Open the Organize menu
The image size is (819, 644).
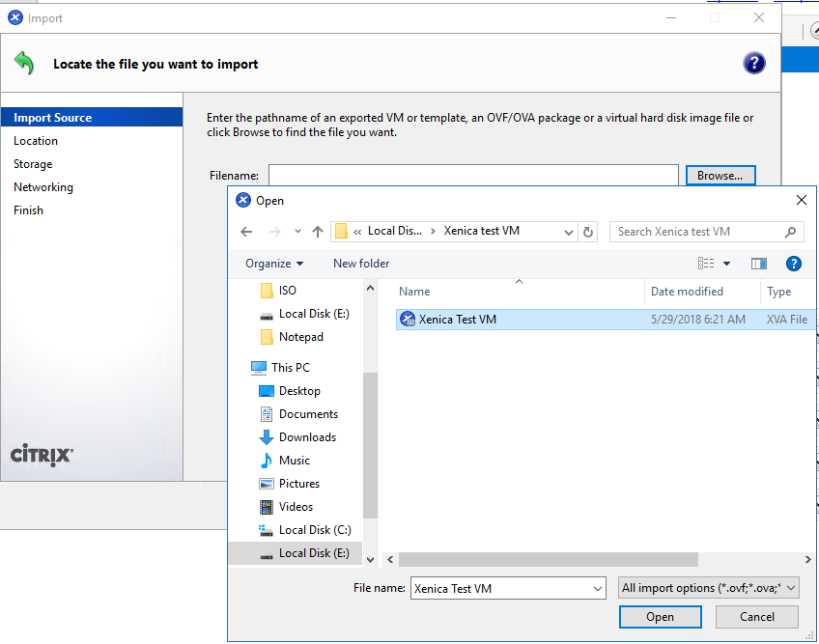(x=274, y=264)
